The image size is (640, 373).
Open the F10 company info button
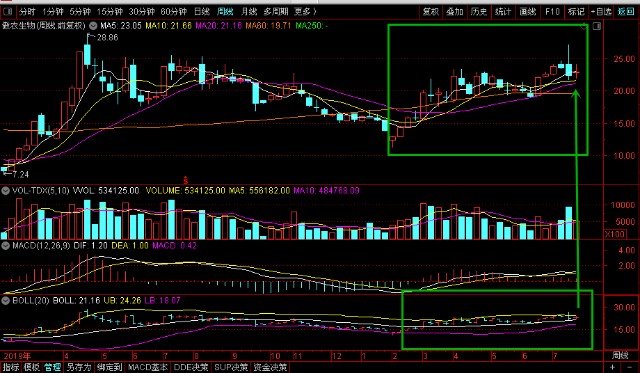click(x=552, y=11)
